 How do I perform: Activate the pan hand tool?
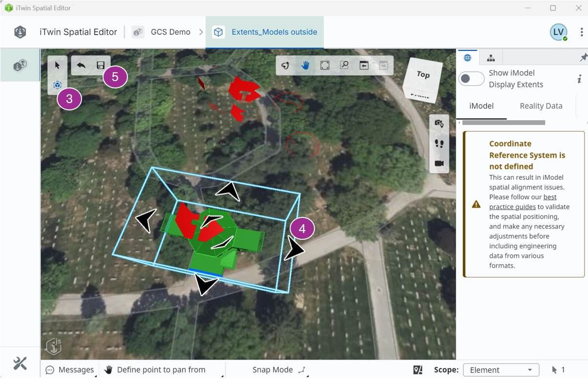click(305, 65)
